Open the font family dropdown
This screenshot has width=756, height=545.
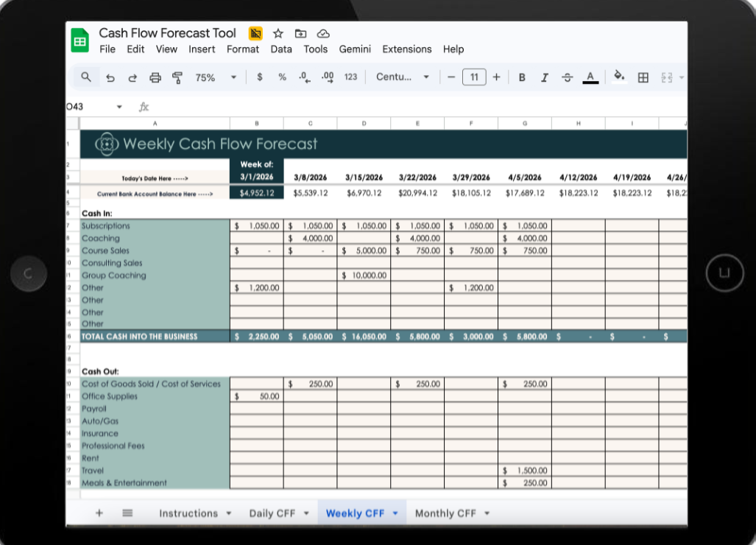tap(402, 77)
